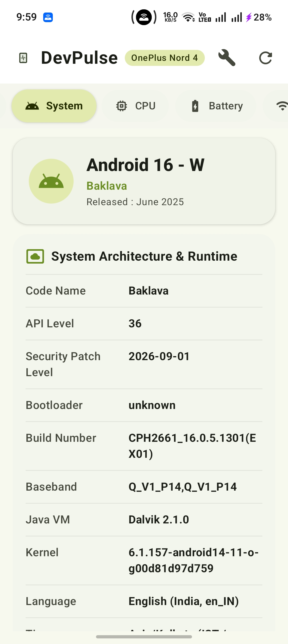Viewport: 288px width, 644px height.
Task: Tap the 9:59 clock in status bar
Action: (26, 17)
